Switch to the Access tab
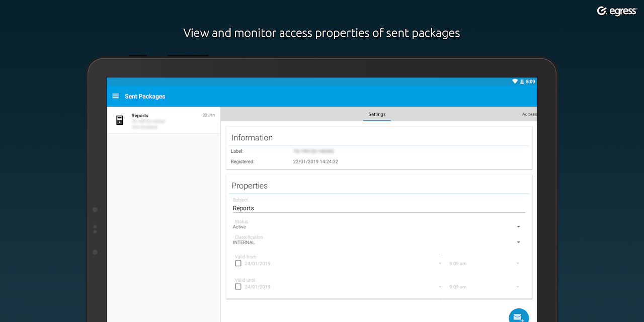Image resolution: width=644 pixels, height=322 pixels. tap(529, 114)
